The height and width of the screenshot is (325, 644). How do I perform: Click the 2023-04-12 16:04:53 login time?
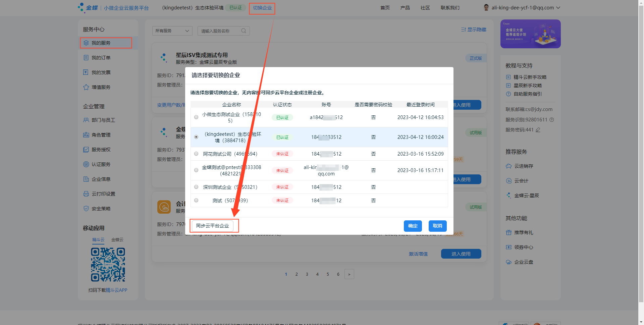pyautogui.click(x=421, y=117)
